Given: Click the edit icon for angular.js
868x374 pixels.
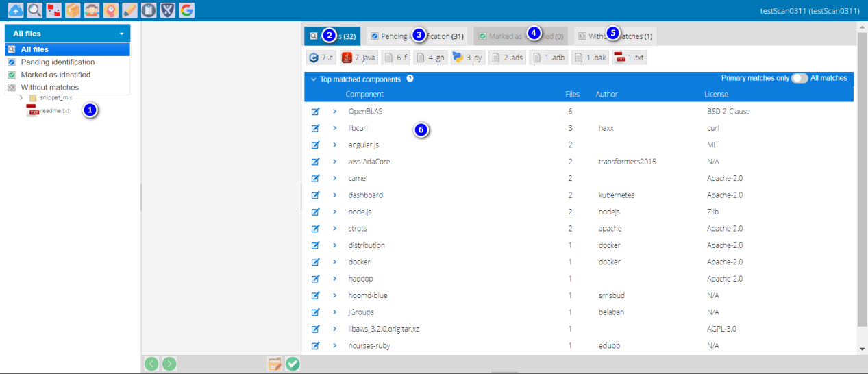Looking at the screenshot, I should [x=316, y=145].
